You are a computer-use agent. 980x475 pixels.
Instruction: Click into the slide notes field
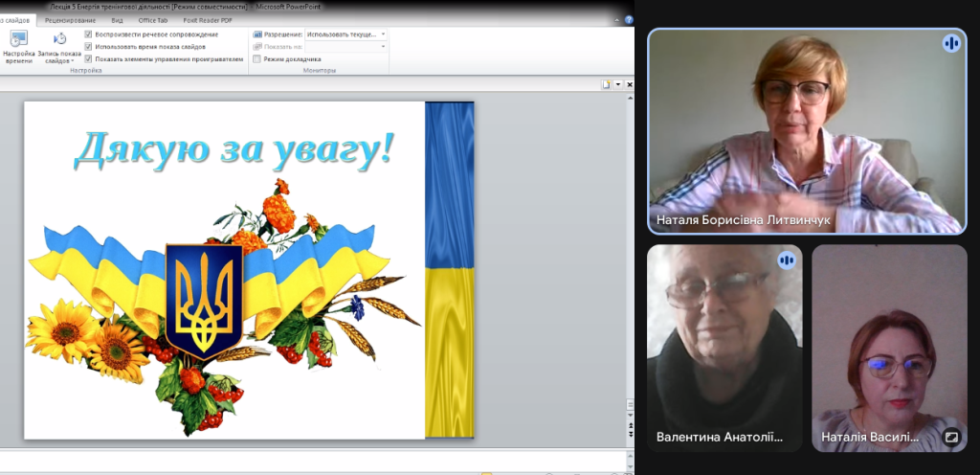click(x=313, y=460)
